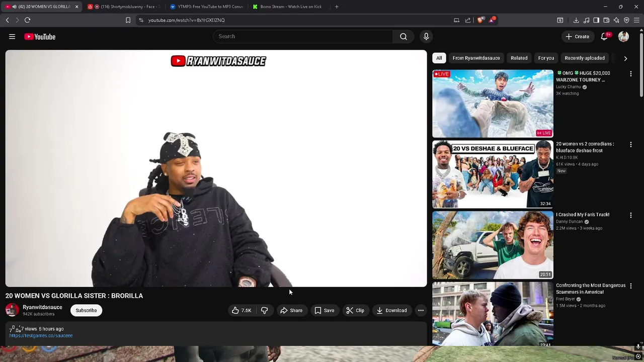Subscribe to Ryanwitdasauce

[86, 310]
